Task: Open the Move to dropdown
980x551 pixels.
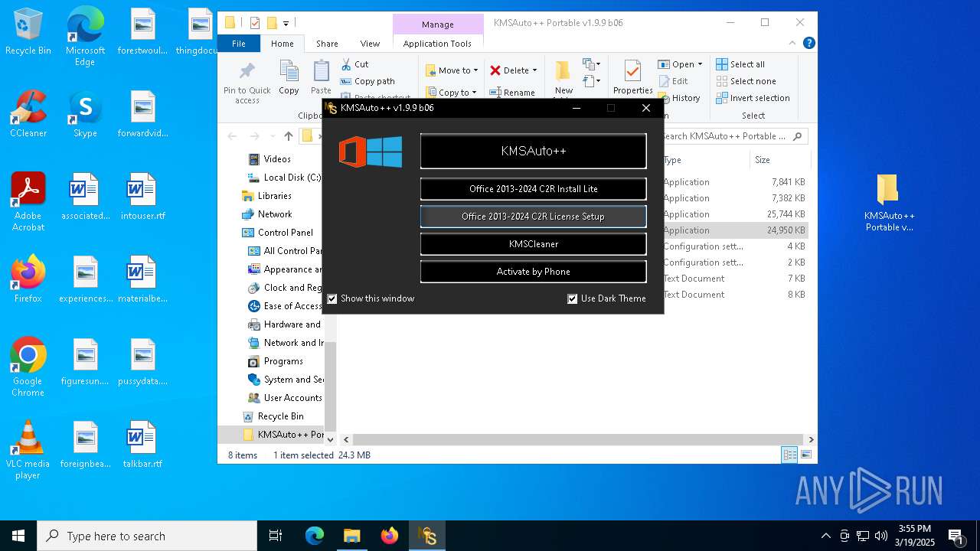Action: (x=452, y=70)
